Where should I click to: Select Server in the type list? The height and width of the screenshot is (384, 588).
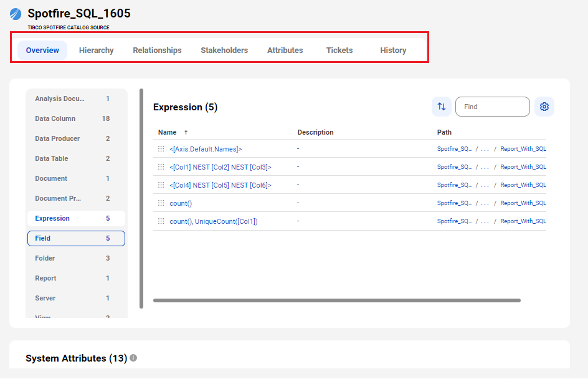[x=76, y=298]
